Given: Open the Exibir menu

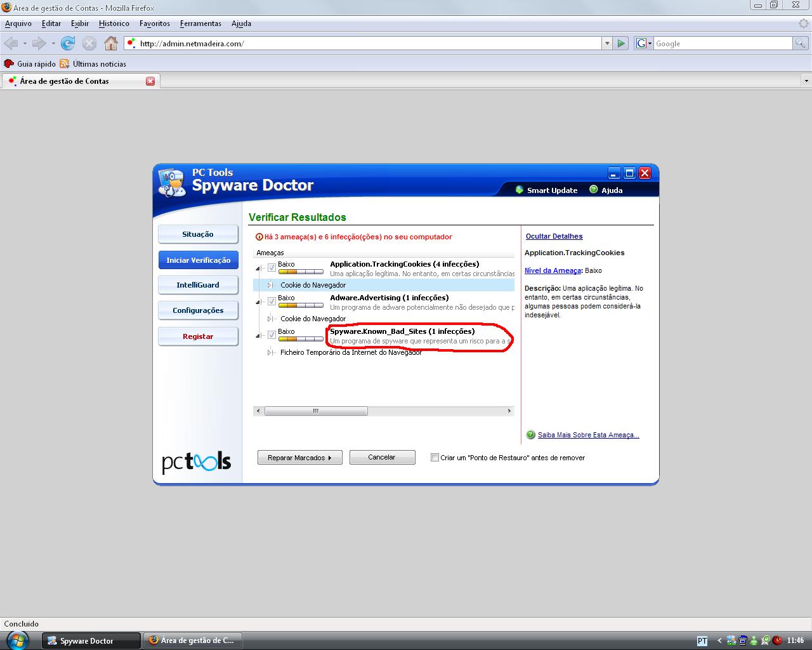Looking at the screenshot, I should (x=80, y=23).
